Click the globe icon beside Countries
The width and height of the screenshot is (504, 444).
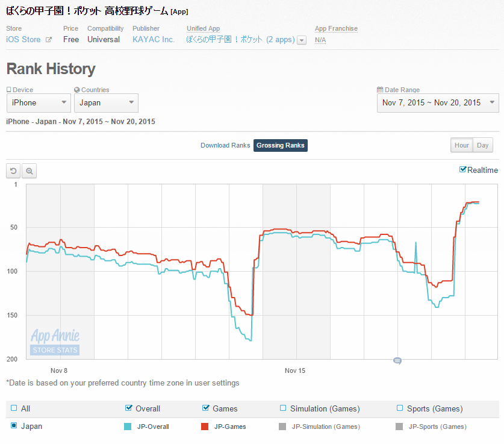(x=77, y=90)
